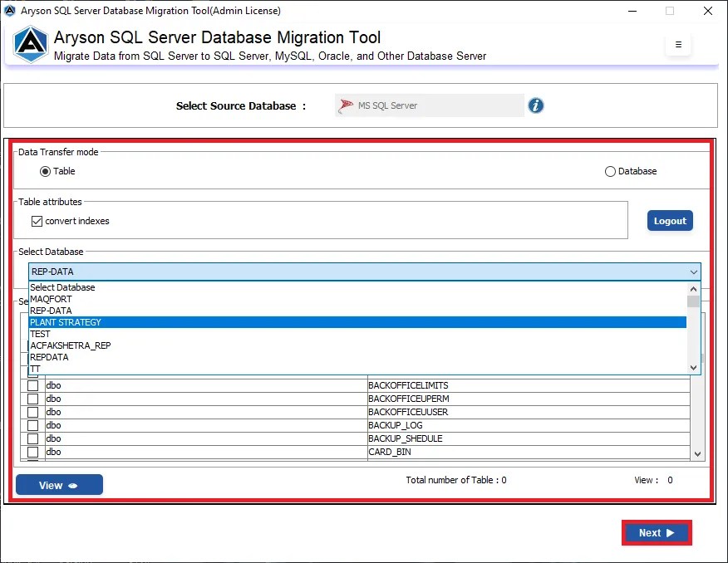The height and width of the screenshot is (563, 728).
Task: Check the BACKOFFICELIMITS table checkbox
Action: (32, 385)
